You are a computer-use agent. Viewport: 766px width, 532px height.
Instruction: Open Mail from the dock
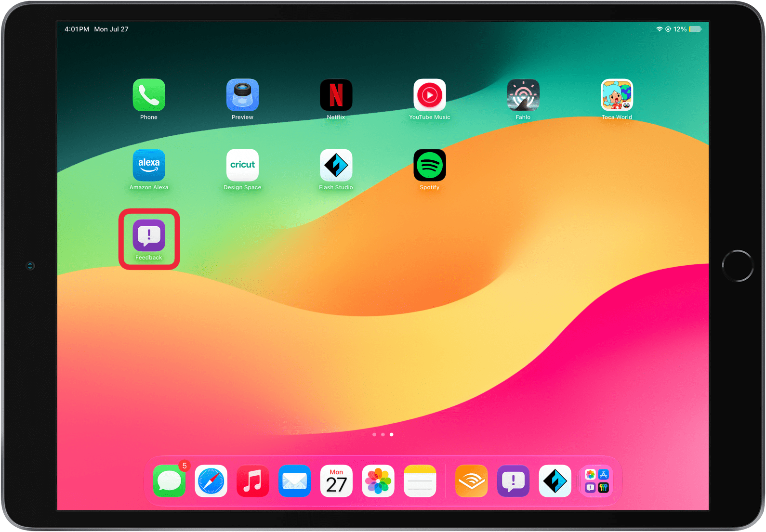[x=294, y=481]
